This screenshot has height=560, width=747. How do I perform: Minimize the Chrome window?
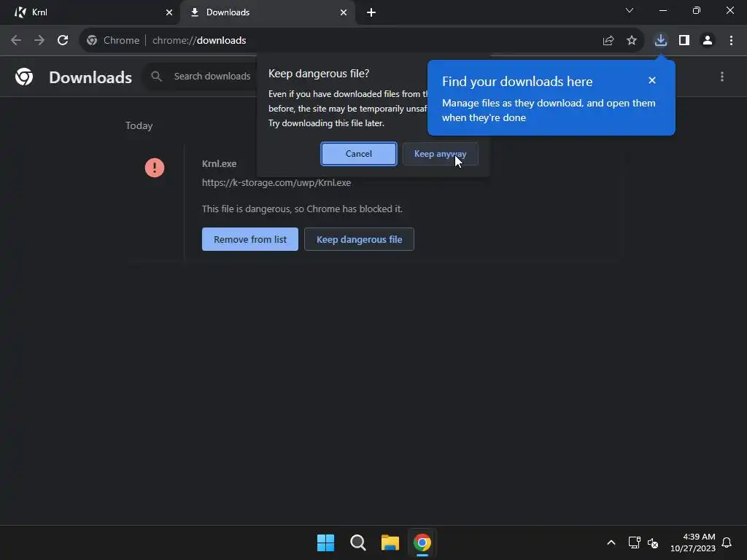(x=662, y=10)
